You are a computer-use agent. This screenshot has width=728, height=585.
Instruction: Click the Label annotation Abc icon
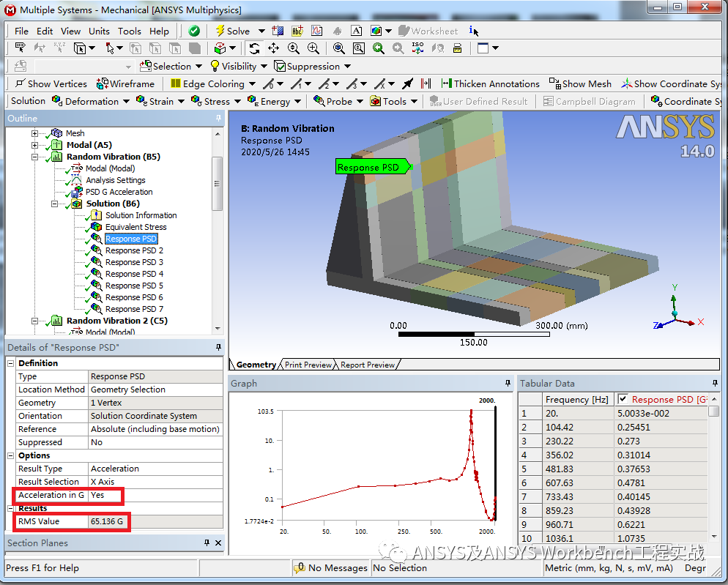click(x=297, y=31)
